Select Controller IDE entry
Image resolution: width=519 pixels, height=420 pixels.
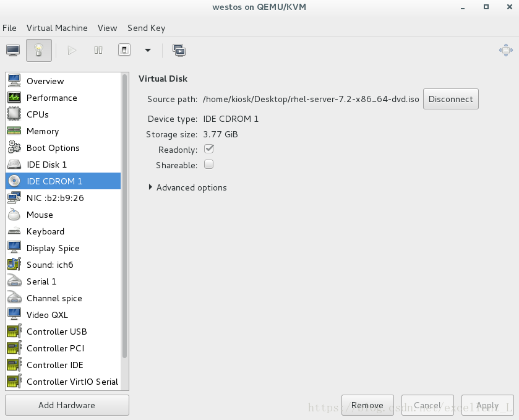(63, 365)
